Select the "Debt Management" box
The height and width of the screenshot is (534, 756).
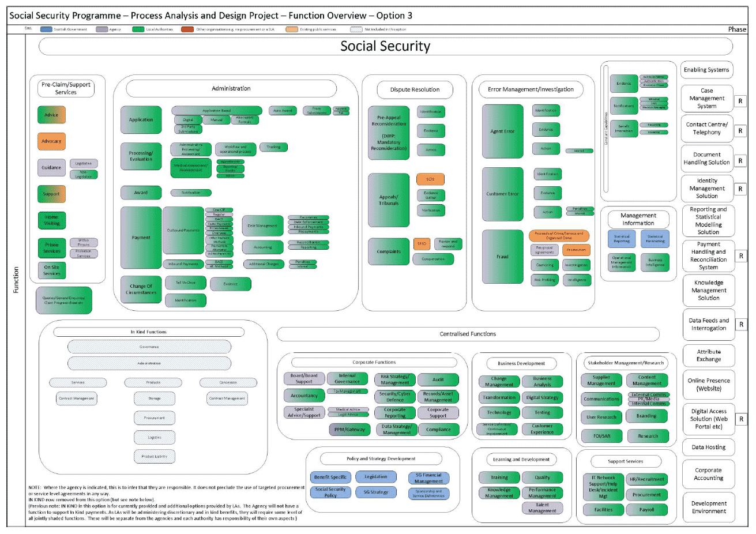coord(263,226)
